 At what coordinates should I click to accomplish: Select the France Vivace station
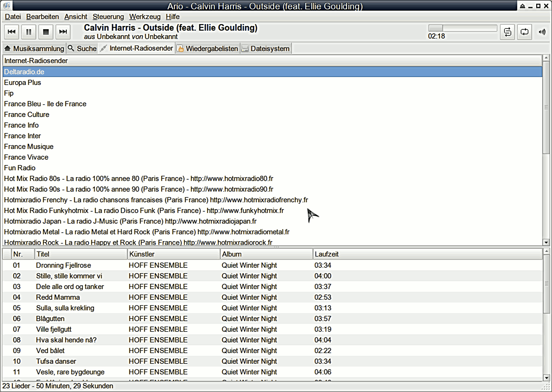click(272, 157)
